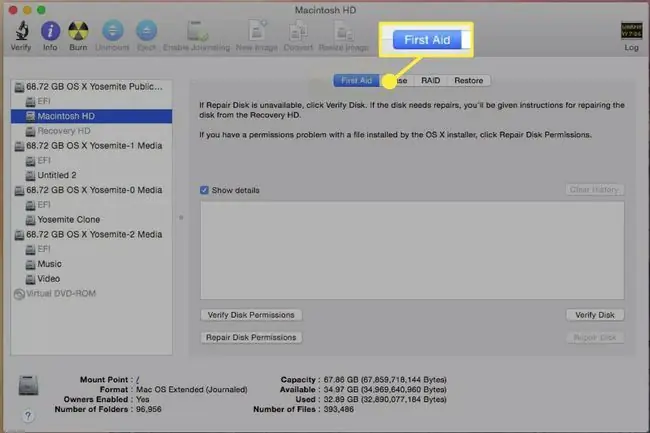Click the Resize Image toolbar icon

pos(343,31)
